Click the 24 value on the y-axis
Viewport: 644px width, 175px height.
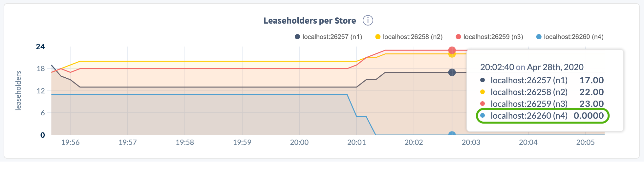[x=40, y=47]
